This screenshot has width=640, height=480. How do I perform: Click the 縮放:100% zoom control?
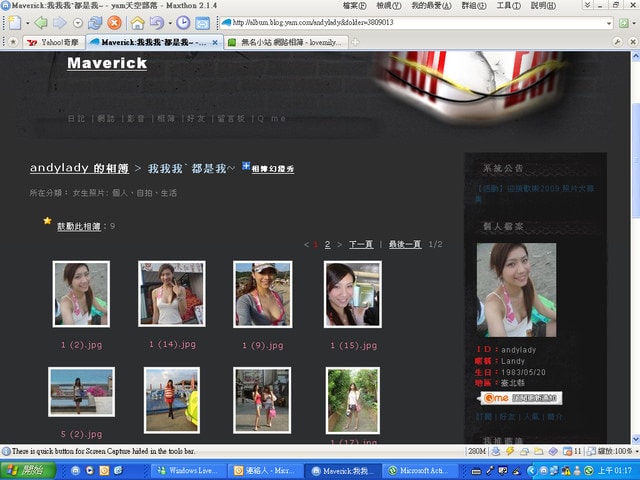coord(610,451)
